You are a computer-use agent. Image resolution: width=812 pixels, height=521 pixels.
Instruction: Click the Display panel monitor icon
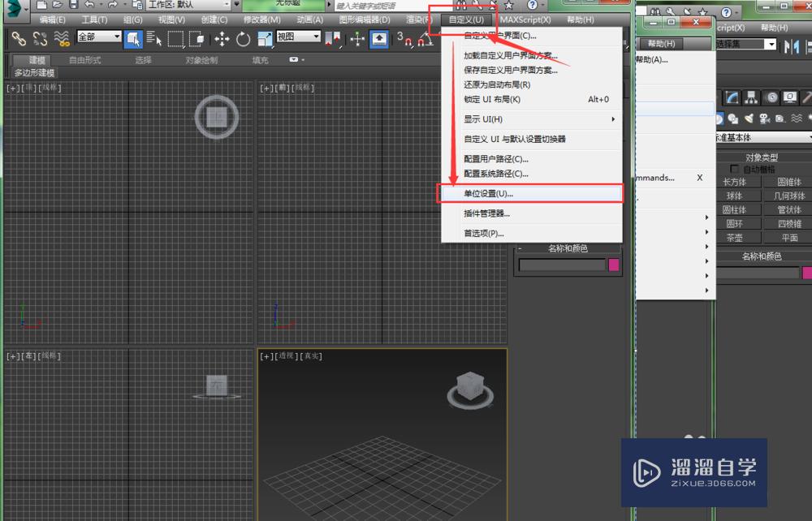[790, 97]
